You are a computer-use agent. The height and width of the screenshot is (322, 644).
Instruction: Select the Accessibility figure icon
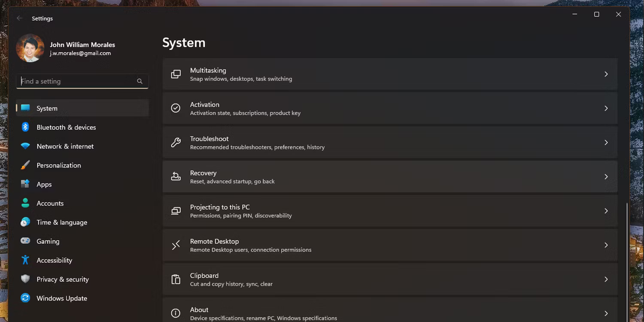[25, 260]
